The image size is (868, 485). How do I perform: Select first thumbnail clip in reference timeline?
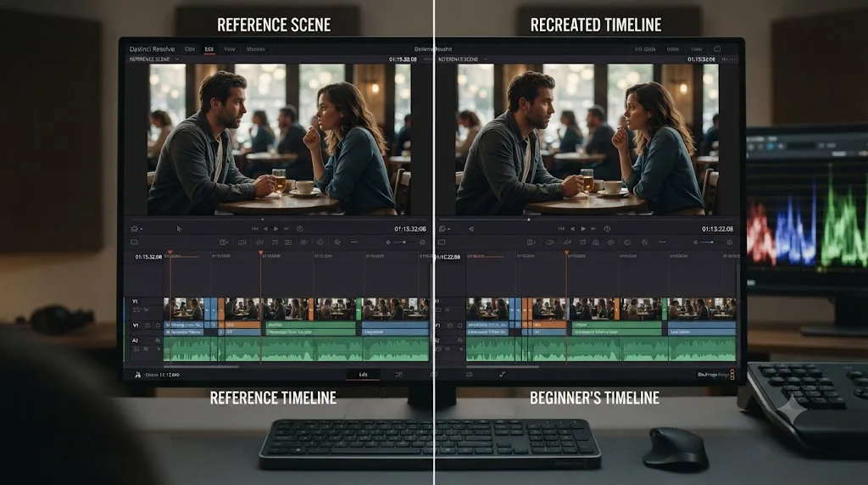(183, 309)
